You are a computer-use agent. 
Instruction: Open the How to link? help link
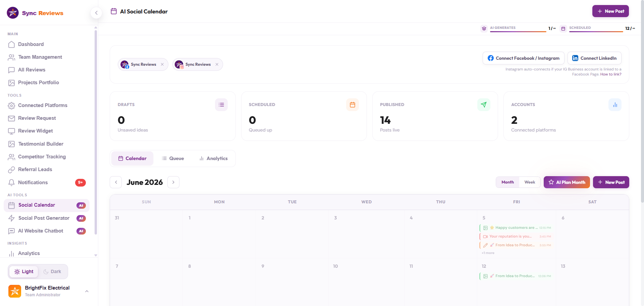[611, 74]
